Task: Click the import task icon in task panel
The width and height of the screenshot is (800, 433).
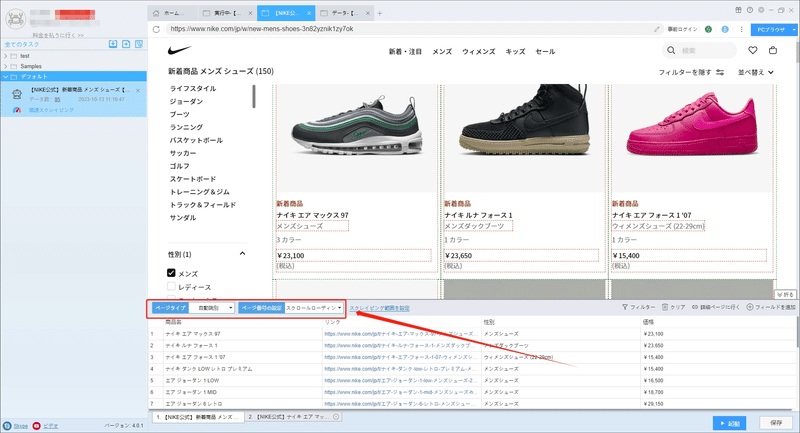Action: point(113,44)
